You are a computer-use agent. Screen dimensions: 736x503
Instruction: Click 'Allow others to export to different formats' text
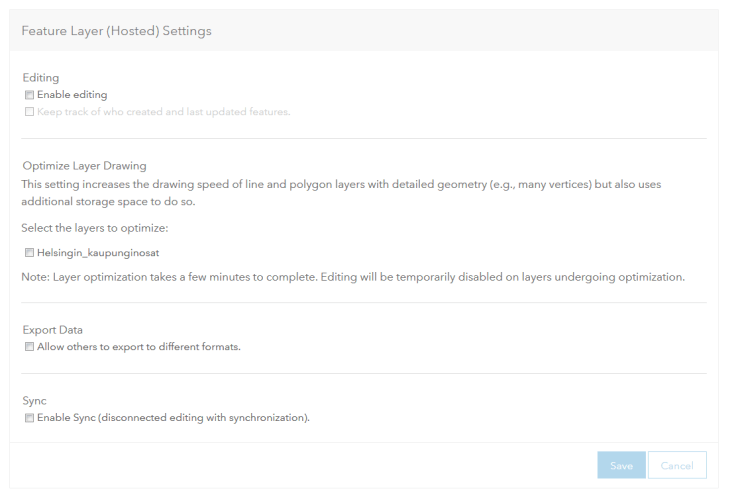(x=139, y=347)
